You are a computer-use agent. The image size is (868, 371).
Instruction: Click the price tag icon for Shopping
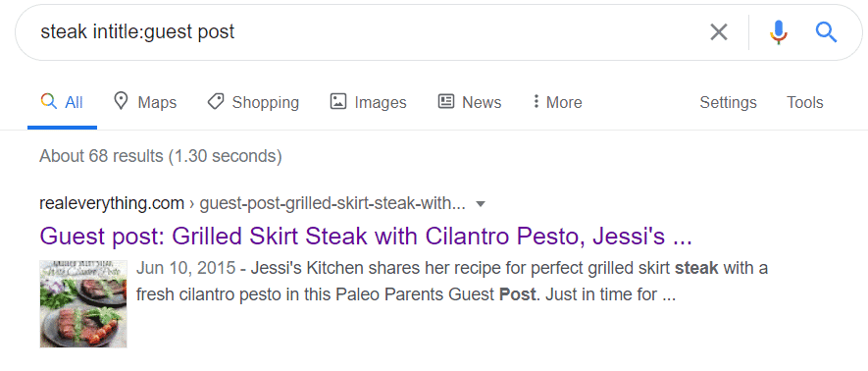216,102
